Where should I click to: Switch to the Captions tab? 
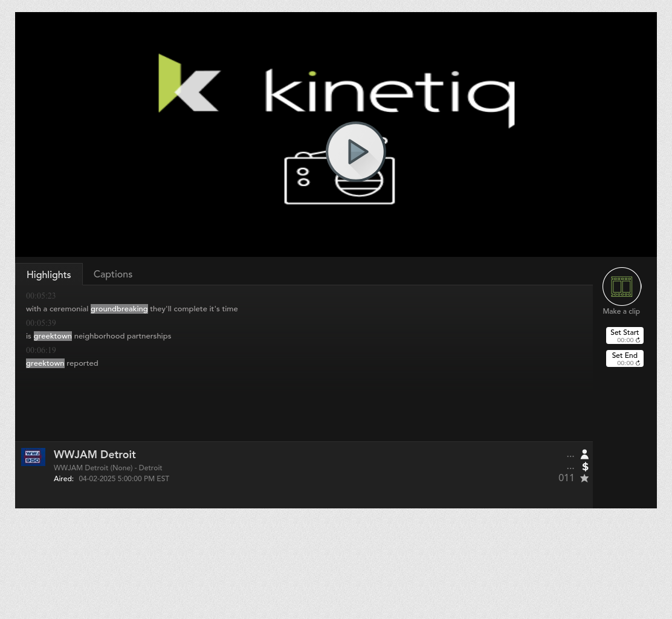(x=113, y=274)
